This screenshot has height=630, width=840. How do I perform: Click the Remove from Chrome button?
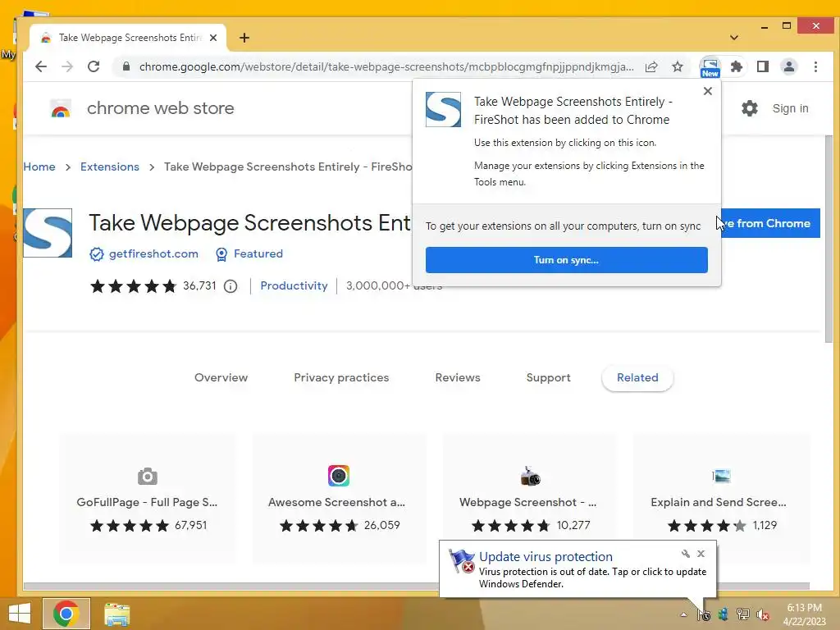[x=770, y=223]
